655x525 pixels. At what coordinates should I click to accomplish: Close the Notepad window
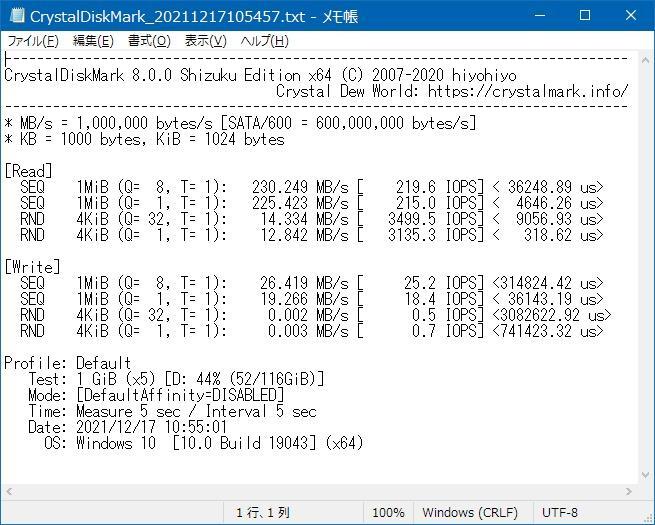(x=631, y=15)
